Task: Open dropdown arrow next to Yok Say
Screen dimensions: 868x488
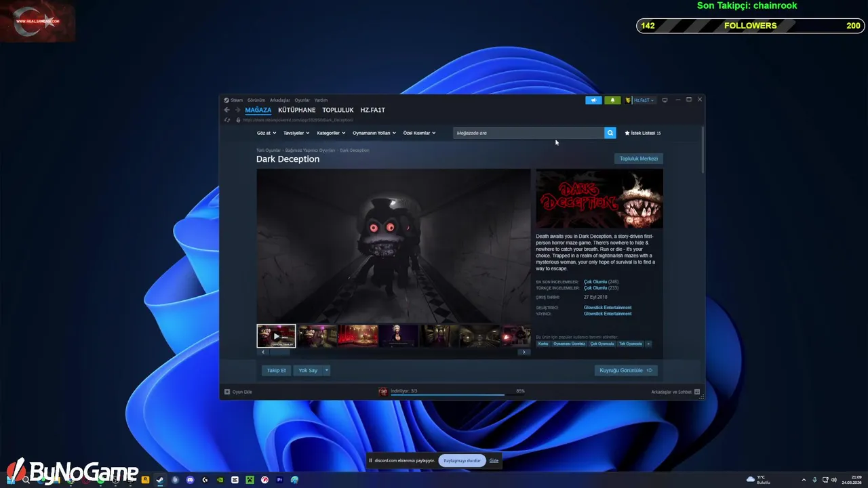Action: [x=327, y=370]
